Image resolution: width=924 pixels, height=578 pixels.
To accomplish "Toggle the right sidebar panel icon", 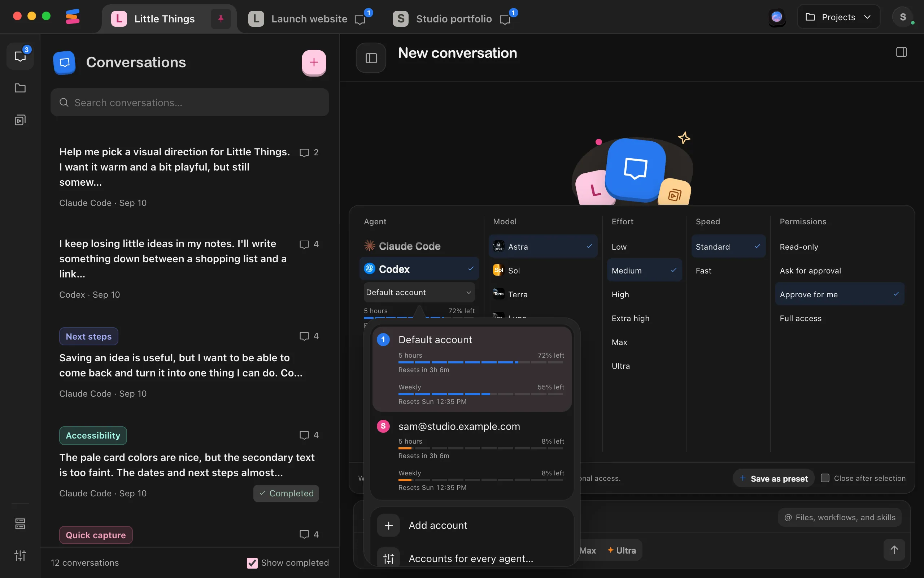I will (902, 52).
